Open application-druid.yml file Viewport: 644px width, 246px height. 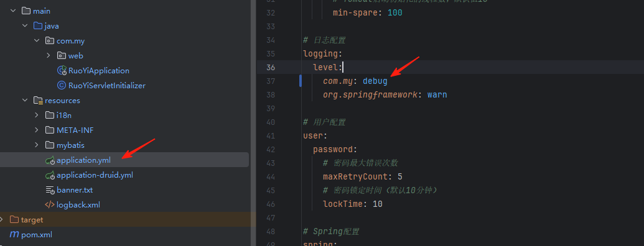(95, 175)
